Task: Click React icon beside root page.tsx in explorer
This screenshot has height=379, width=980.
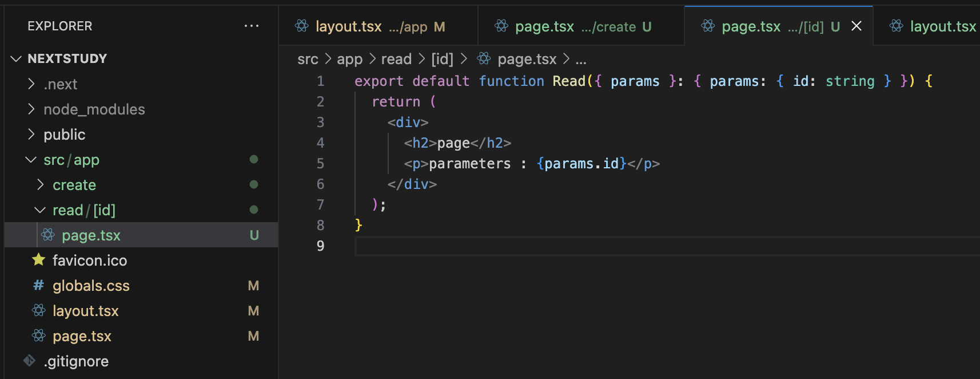Action: coord(39,335)
